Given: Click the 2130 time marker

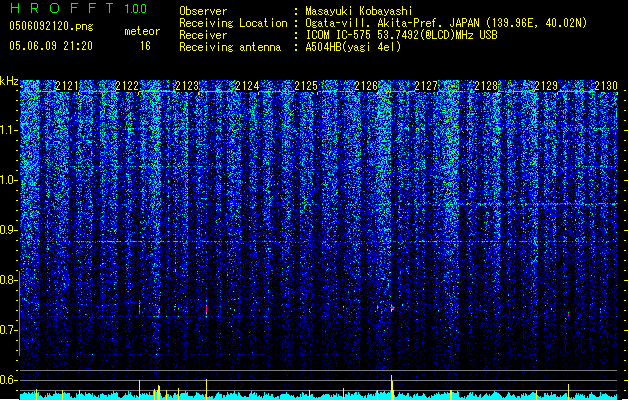Looking at the screenshot, I should (606, 85).
